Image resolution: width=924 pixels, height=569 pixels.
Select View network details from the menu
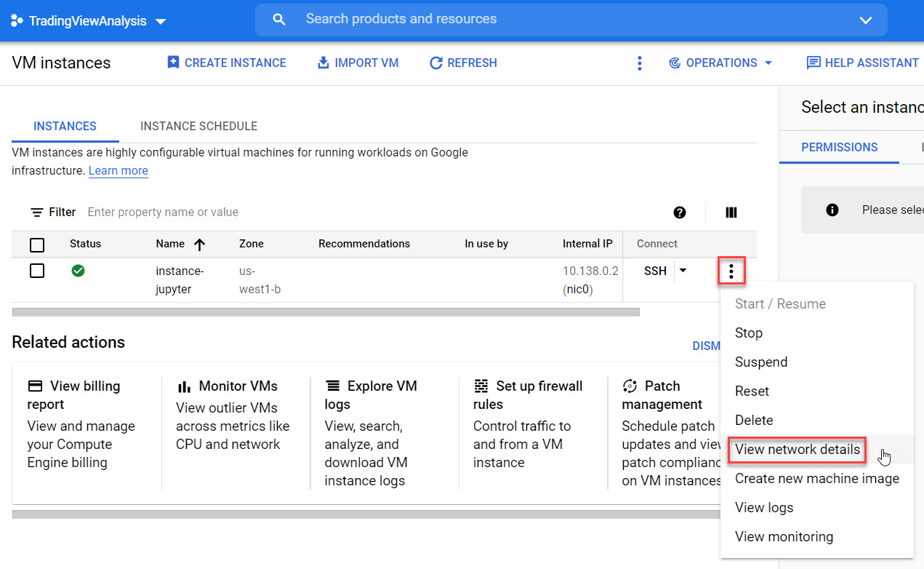pos(796,450)
